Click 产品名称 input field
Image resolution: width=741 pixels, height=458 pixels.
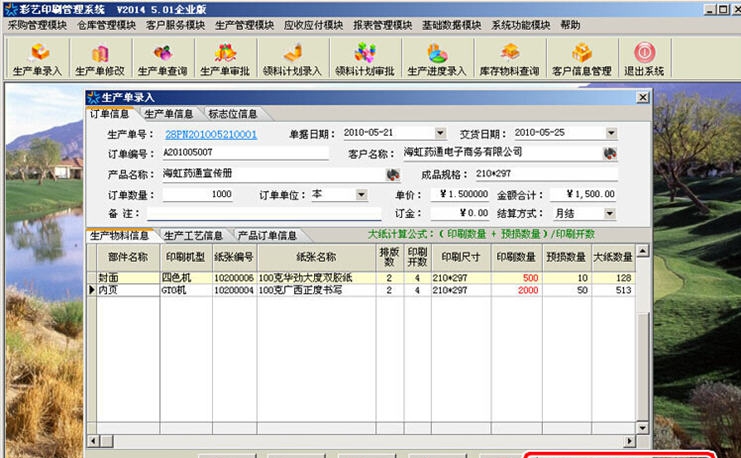coord(274,173)
